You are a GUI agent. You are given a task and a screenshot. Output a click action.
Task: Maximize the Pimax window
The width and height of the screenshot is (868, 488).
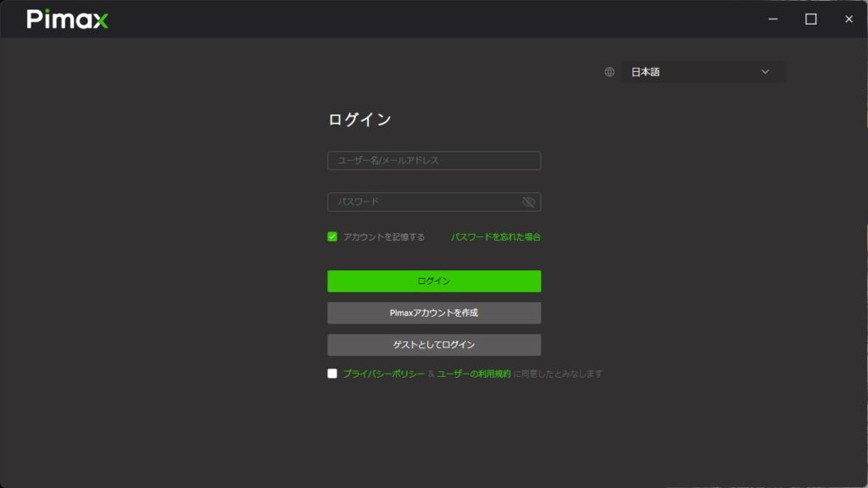click(811, 19)
